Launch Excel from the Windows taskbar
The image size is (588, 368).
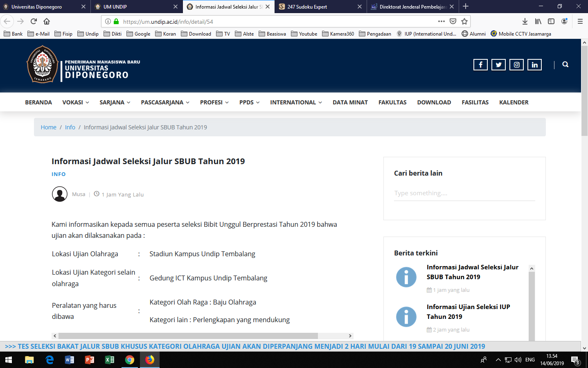tap(109, 360)
